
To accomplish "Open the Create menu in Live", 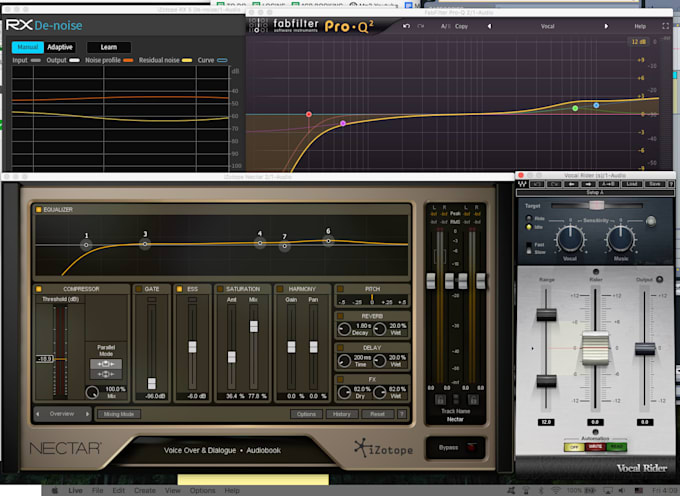I will point(145,490).
